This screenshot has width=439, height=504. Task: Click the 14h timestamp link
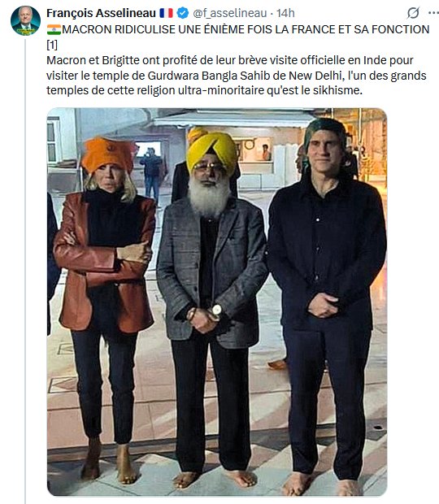(x=285, y=13)
